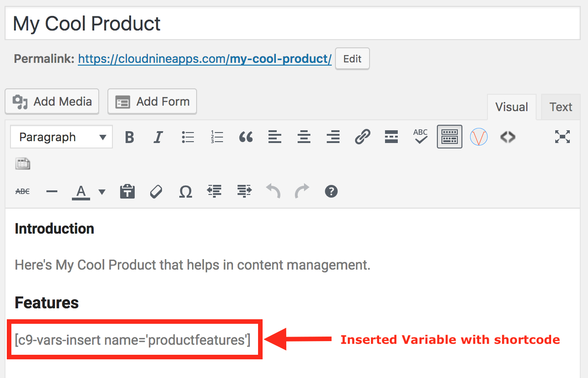Viewport: 588px width, 378px height.
Task: Click the Paste as text icon
Action: coord(127,191)
